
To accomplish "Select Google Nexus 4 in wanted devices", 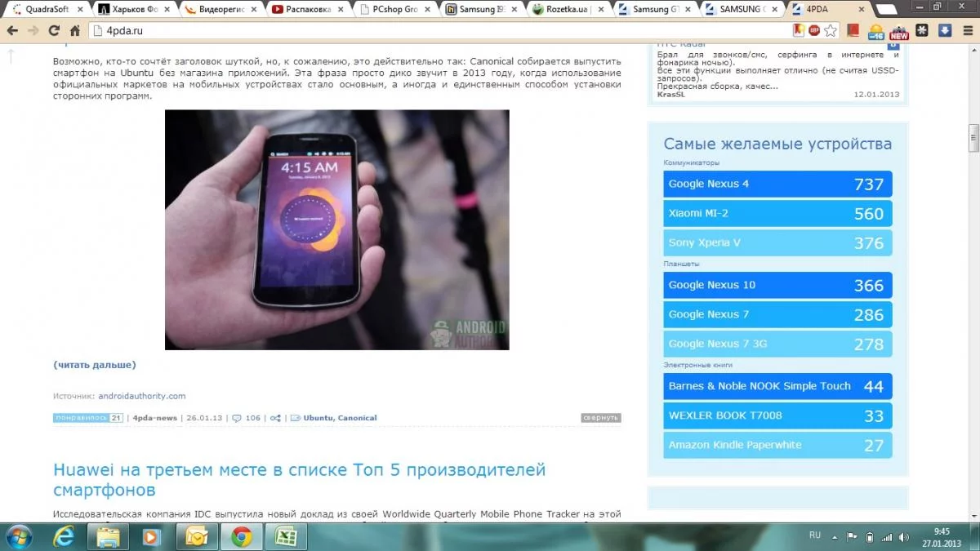I will tap(777, 184).
